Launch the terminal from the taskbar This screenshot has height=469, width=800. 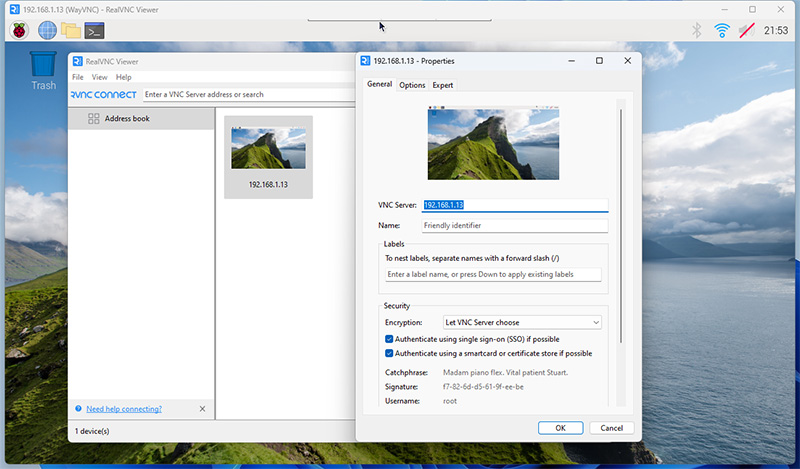94,31
